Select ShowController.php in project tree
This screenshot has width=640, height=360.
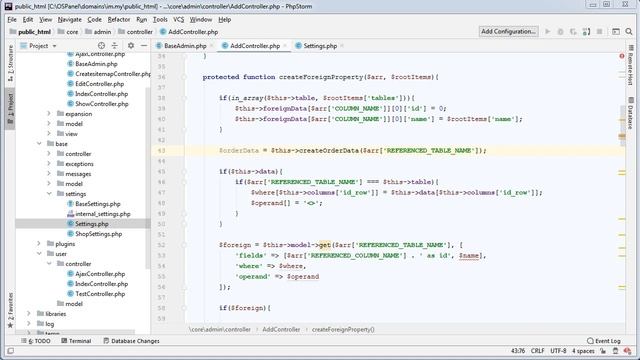pos(98,104)
